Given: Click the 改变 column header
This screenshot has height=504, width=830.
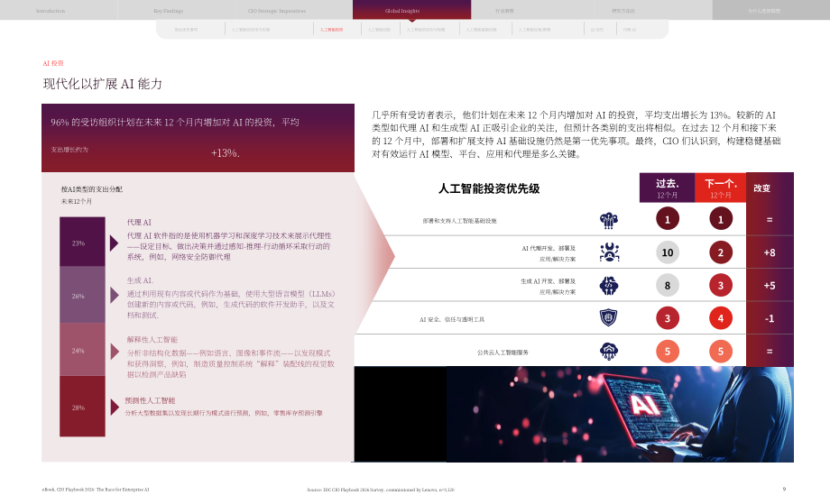Looking at the screenshot, I should (x=761, y=188).
